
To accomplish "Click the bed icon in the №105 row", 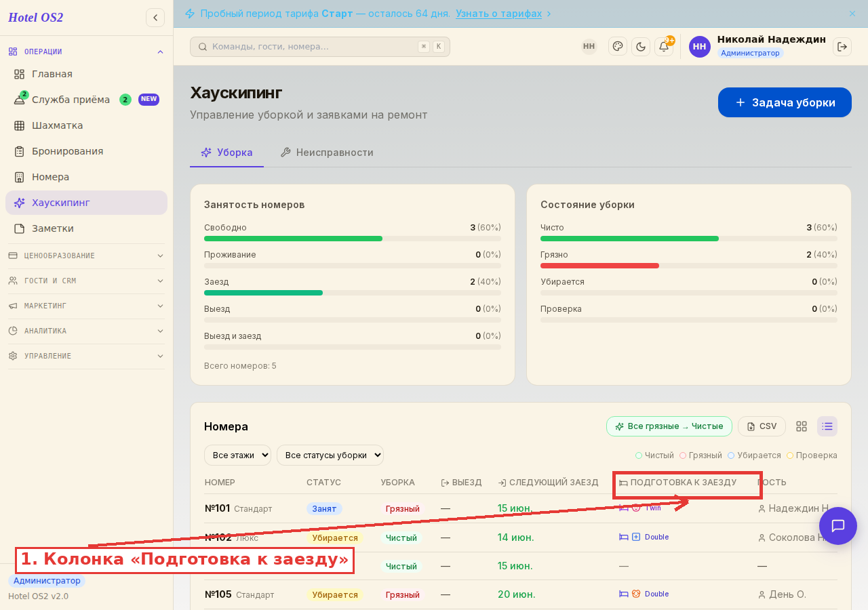I will coord(624,594).
